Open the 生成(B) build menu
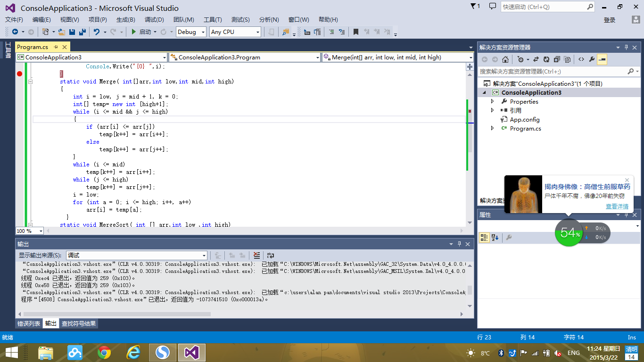 click(x=126, y=20)
